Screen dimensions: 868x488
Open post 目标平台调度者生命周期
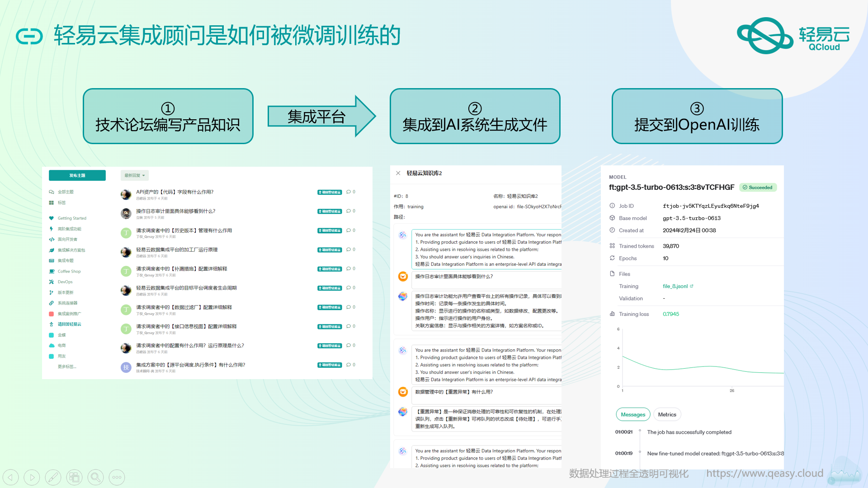[x=186, y=288]
